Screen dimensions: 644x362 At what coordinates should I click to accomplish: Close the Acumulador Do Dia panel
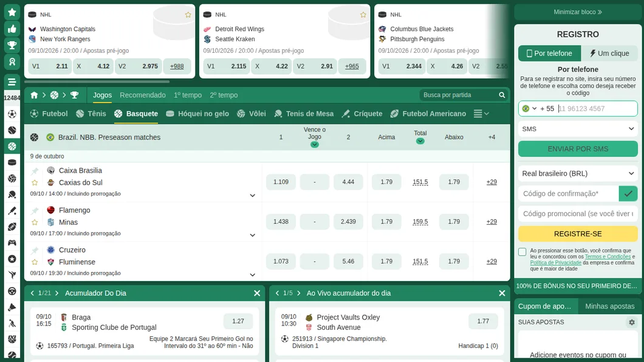257,293
